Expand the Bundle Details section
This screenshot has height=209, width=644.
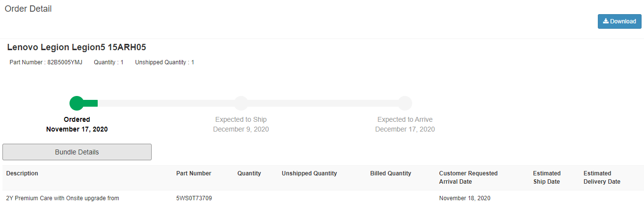pos(77,152)
